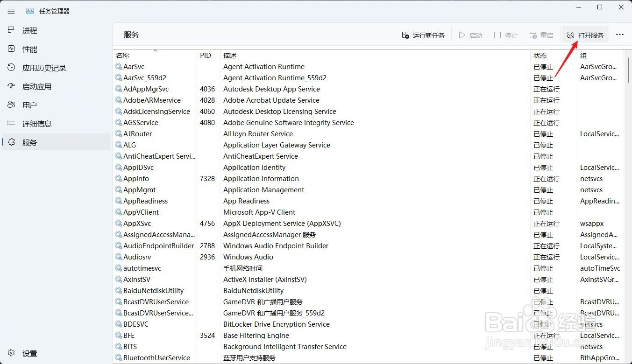
Task: Sort by the 描述 column header
Action: (x=375, y=55)
